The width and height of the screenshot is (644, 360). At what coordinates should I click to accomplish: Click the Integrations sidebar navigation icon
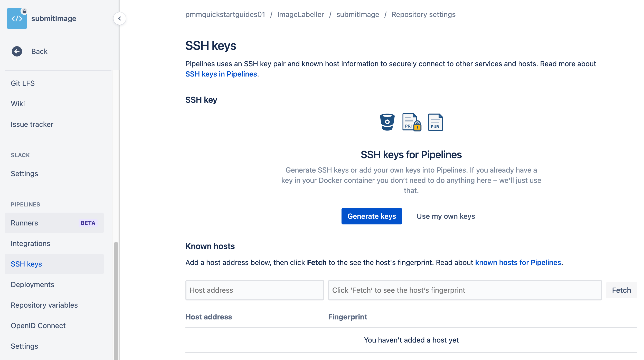point(31,243)
